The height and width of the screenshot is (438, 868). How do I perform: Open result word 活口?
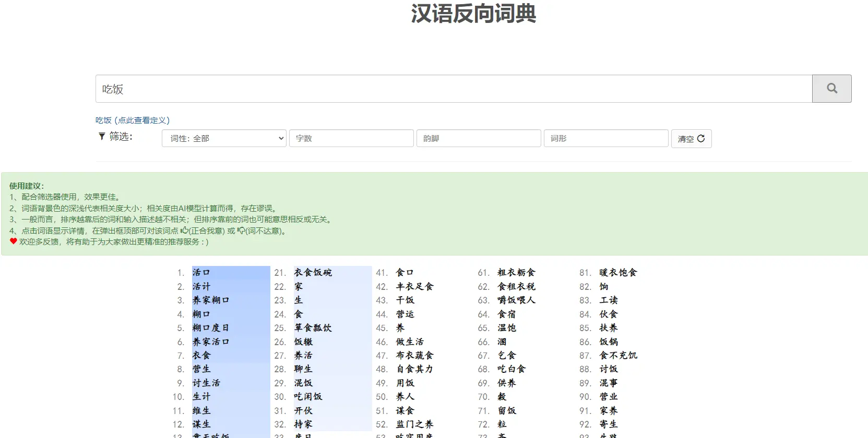tap(201, 273)
